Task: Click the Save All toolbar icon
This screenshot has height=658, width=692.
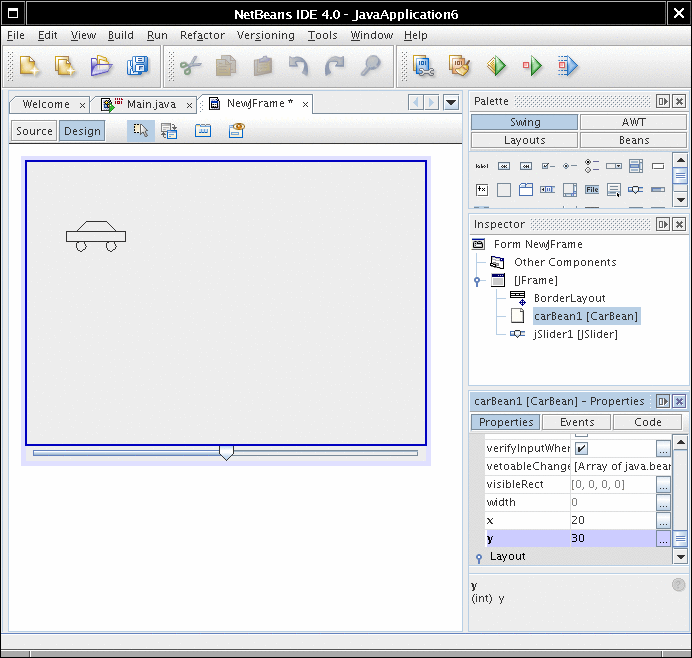Action: (x=137, y=66)
